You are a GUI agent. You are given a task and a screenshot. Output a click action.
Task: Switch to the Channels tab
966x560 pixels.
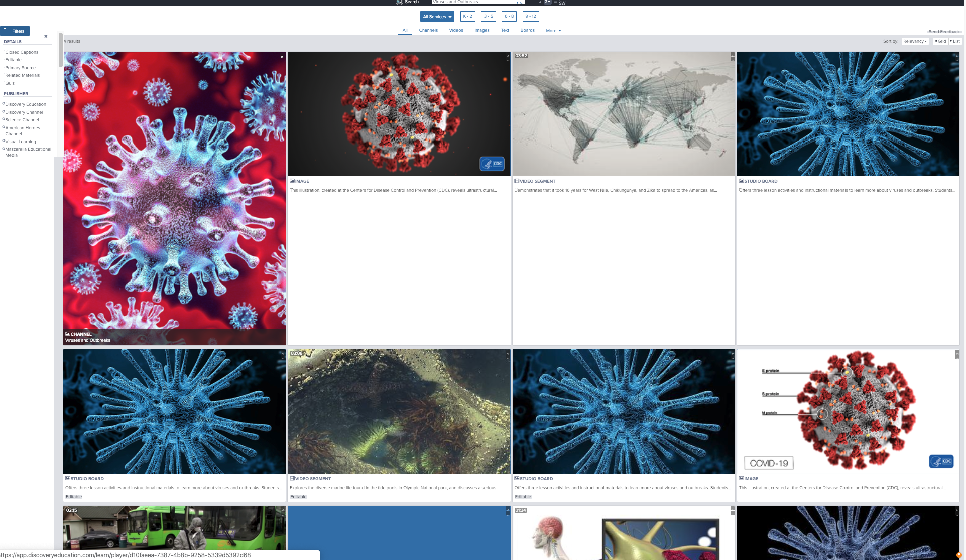(428, 30)
